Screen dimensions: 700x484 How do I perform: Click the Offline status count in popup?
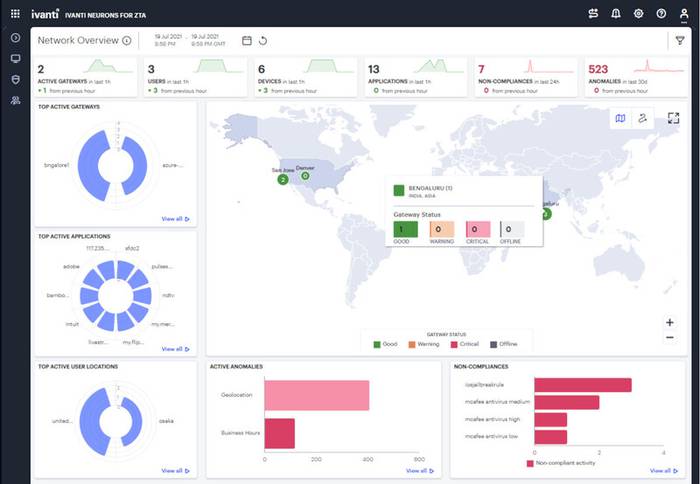(x=512, y=229)
